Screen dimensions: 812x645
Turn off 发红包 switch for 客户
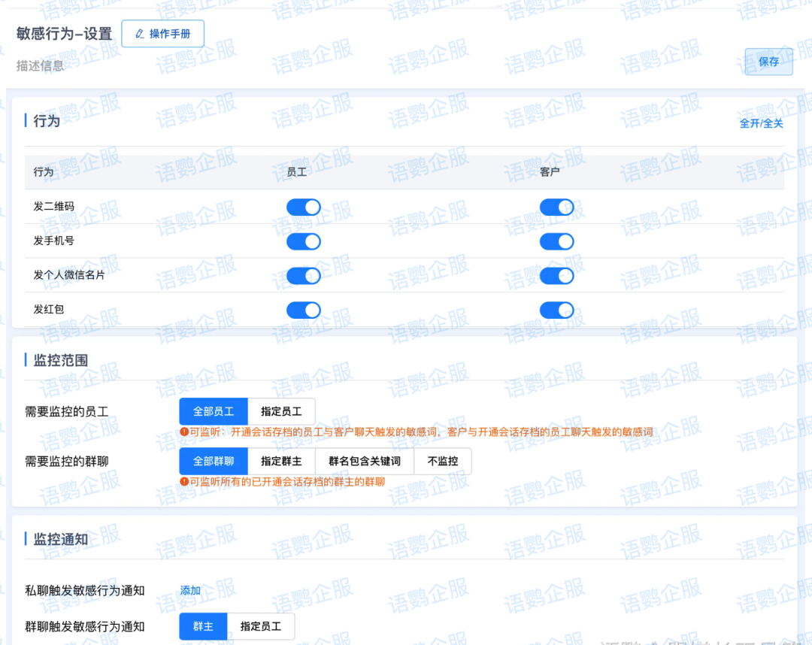coord(556,310)
